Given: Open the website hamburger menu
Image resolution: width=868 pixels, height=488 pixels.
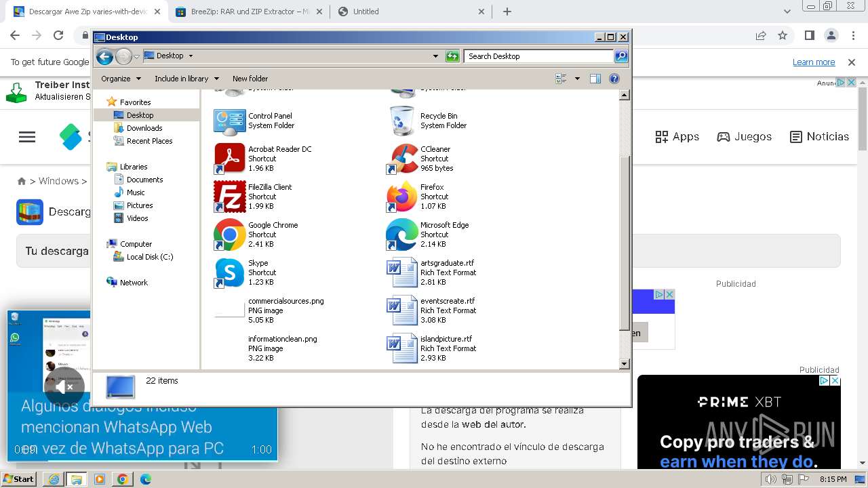Looking at the screenshot, I should (27, 137).
